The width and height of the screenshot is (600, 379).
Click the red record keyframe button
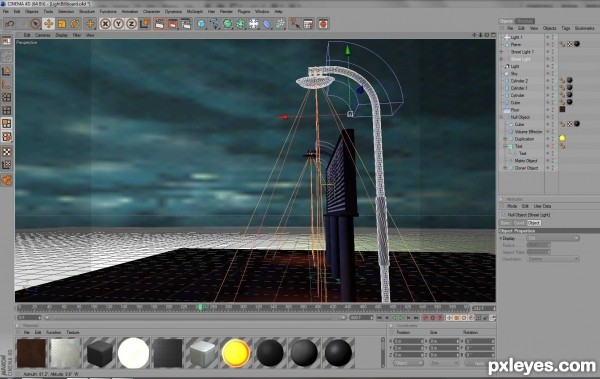pyautogui.click(x=425, y=318)
